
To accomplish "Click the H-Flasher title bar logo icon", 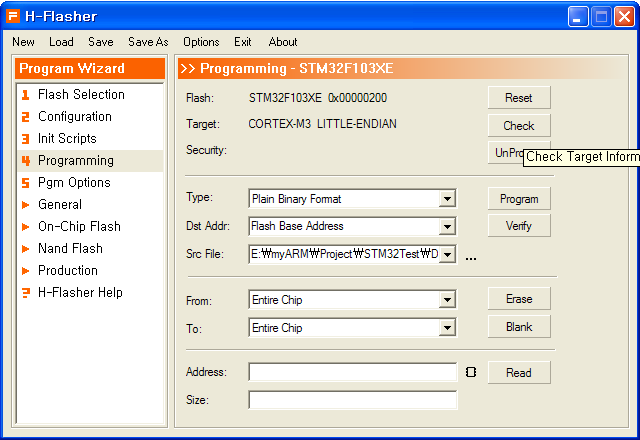I will tap(13, 16).
